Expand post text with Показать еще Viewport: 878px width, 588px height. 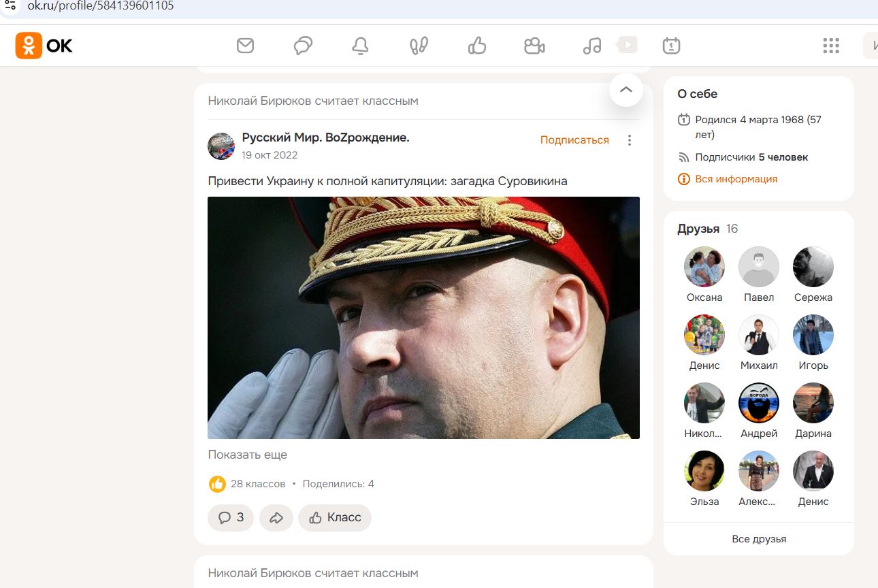(x=248, y=455)
